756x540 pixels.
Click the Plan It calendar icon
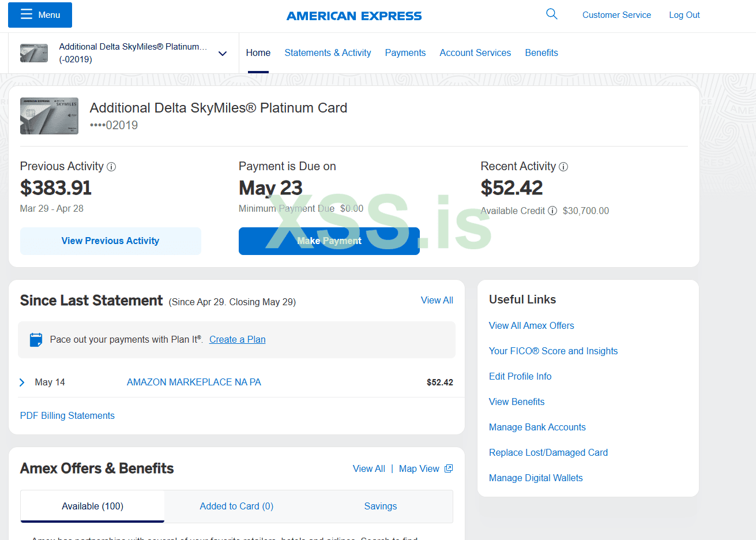point(36,339)
